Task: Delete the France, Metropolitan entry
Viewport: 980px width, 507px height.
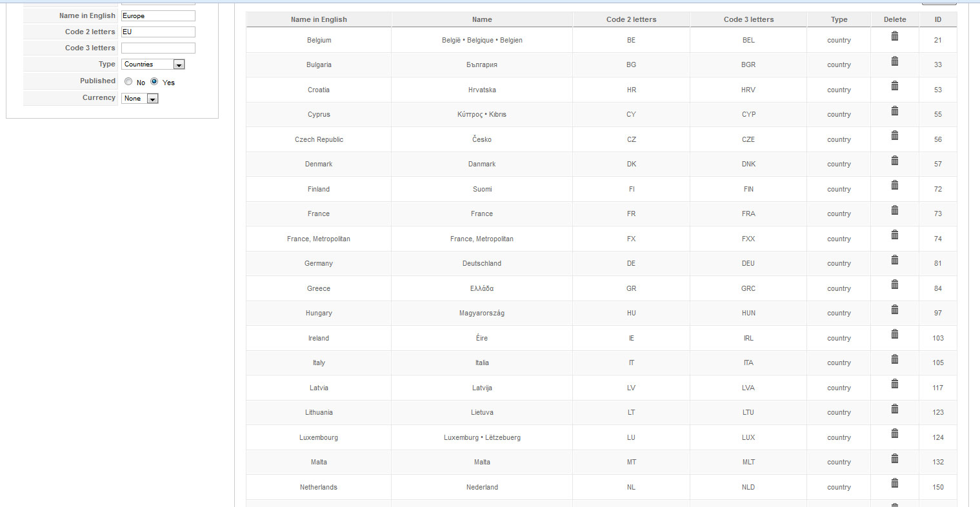Action: [895, 235]
